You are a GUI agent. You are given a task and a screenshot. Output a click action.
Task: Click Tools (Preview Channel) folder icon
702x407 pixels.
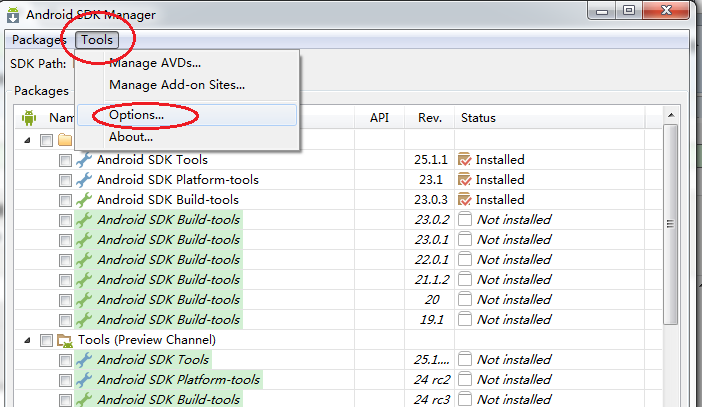tap(65, 341)
